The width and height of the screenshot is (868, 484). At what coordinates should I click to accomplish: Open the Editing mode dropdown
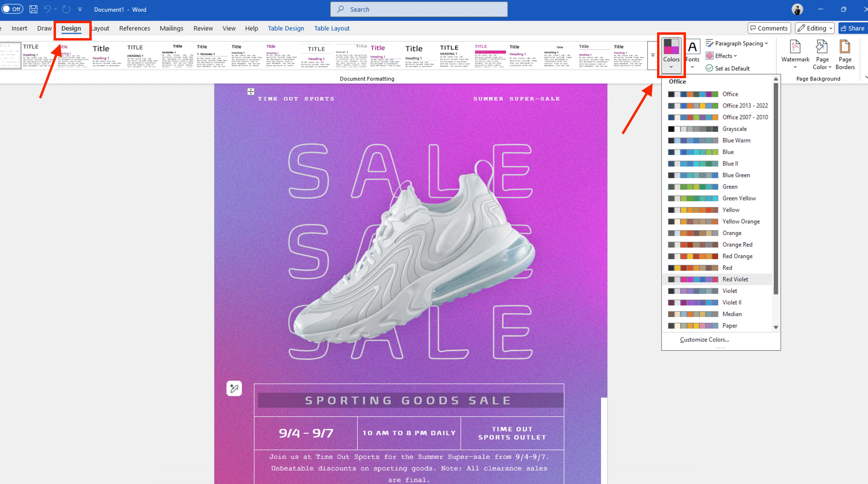815,28
